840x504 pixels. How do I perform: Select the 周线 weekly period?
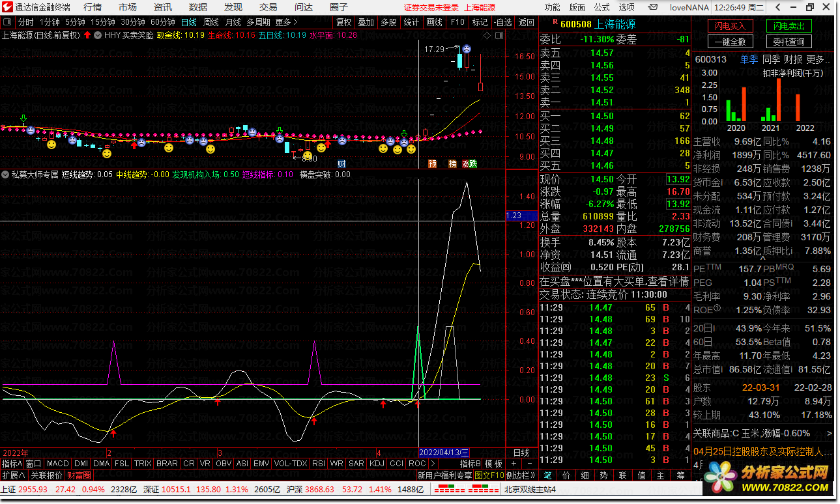(x=211, y=22)
